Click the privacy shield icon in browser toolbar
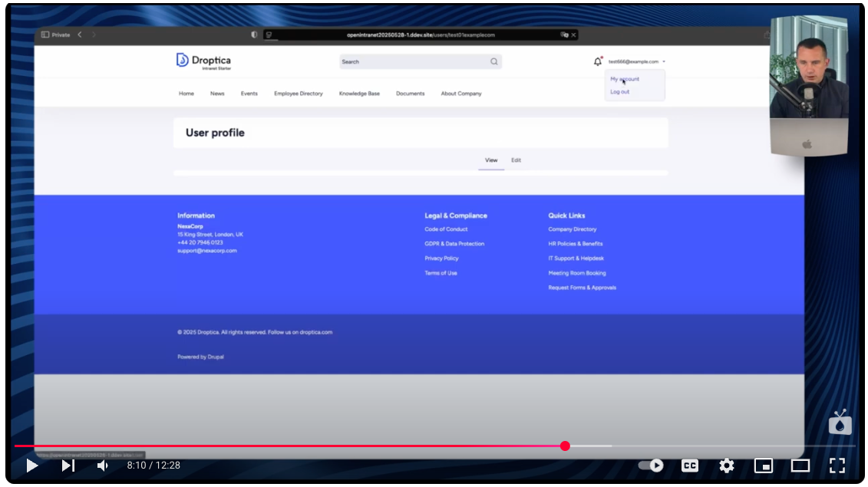The height and width of the screenshot is (487, 868). 254,35
